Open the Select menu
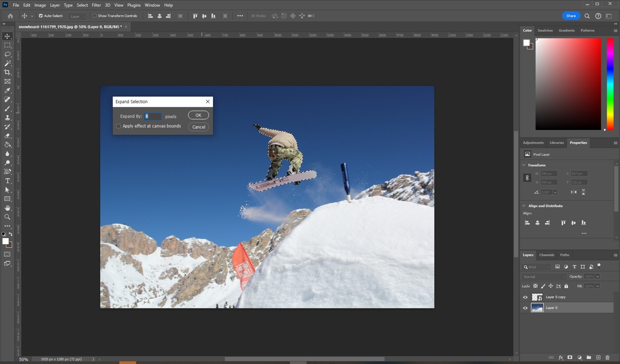The width and height of the screenshot is (620, 364). [82, 5]
